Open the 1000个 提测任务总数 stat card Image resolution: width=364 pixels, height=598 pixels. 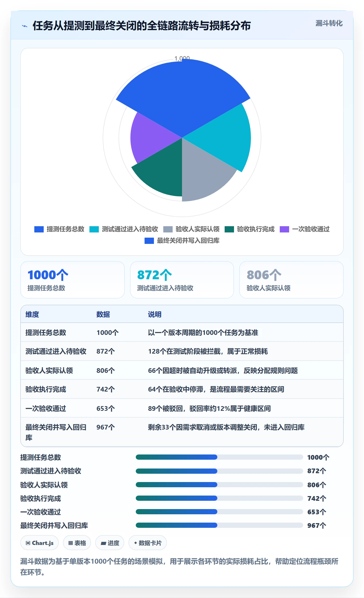point(73,280)
